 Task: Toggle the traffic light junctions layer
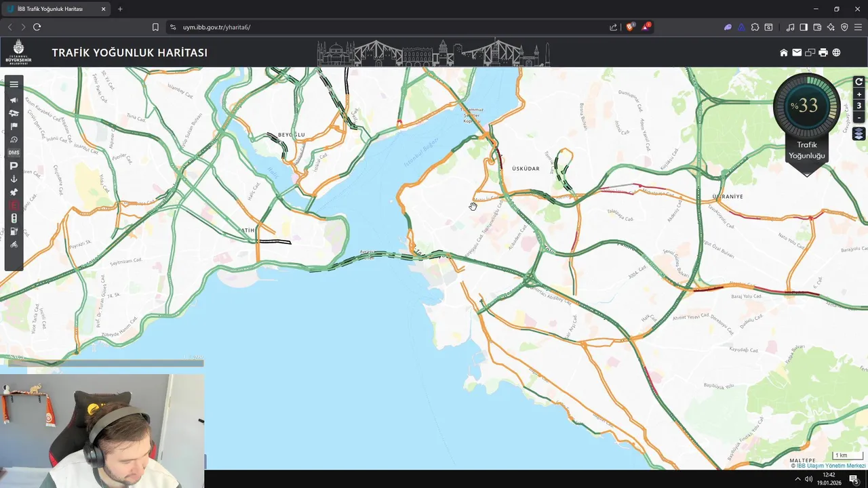click(x=14, y=218)
